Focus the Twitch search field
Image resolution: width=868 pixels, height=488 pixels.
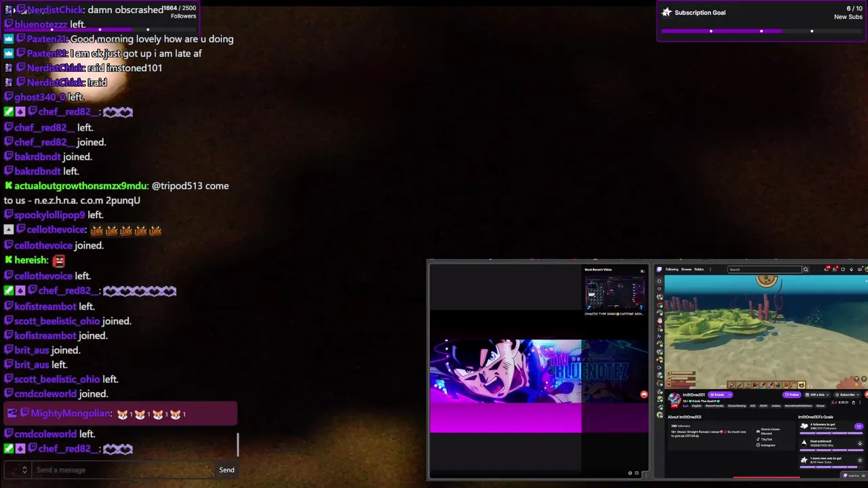coord(765,269)
